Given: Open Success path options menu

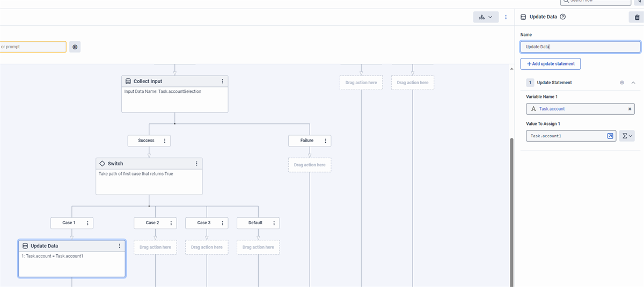Looking at the screenshot, I should pyautogui.click(x=165, y=141).
